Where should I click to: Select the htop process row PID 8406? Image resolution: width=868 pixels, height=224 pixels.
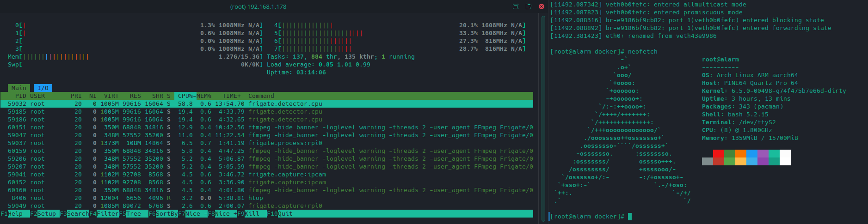pyautogui.click(x=267, y=198)
